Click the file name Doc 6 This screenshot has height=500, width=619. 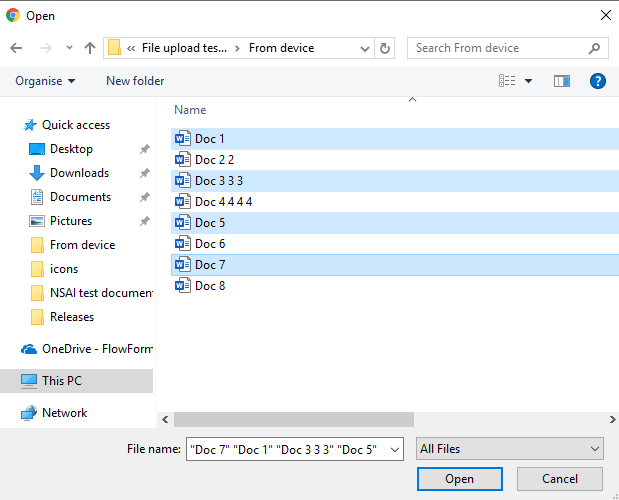point(210,243)
